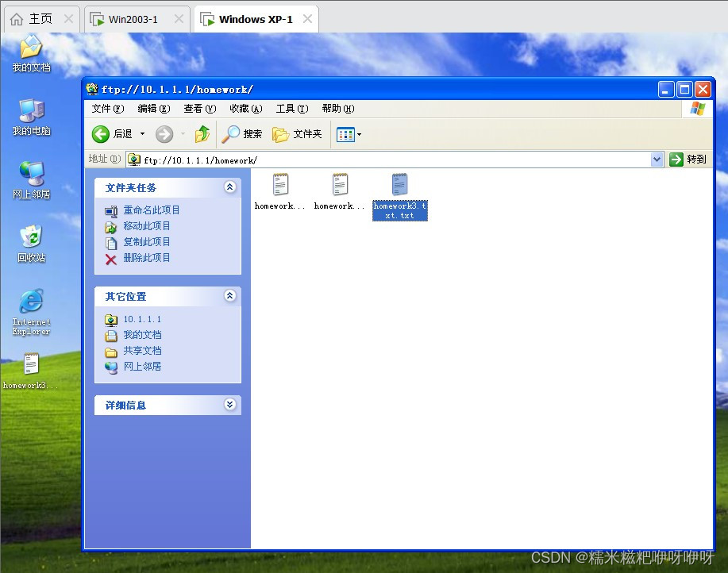Image resolution: width=728 pixels, height=573 pixels.
Task: Click the move item icon
Action: (x=111, y=227)
